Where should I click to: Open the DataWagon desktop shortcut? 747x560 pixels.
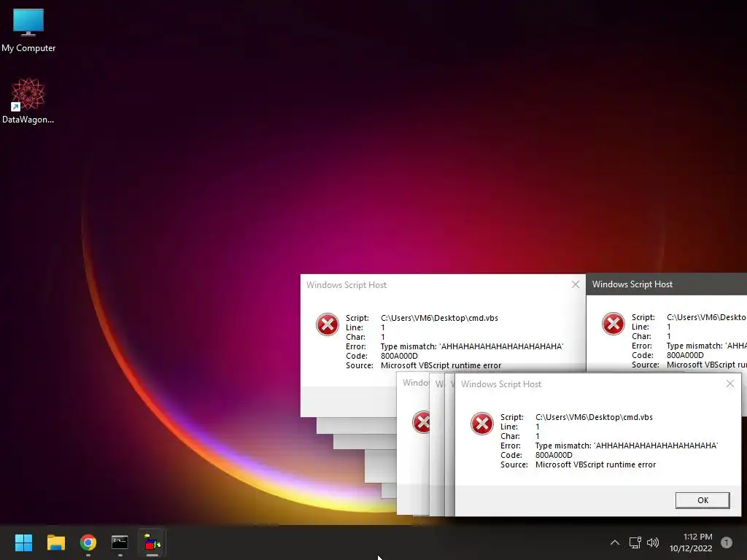pyautogui.click(x=28, y=101)
